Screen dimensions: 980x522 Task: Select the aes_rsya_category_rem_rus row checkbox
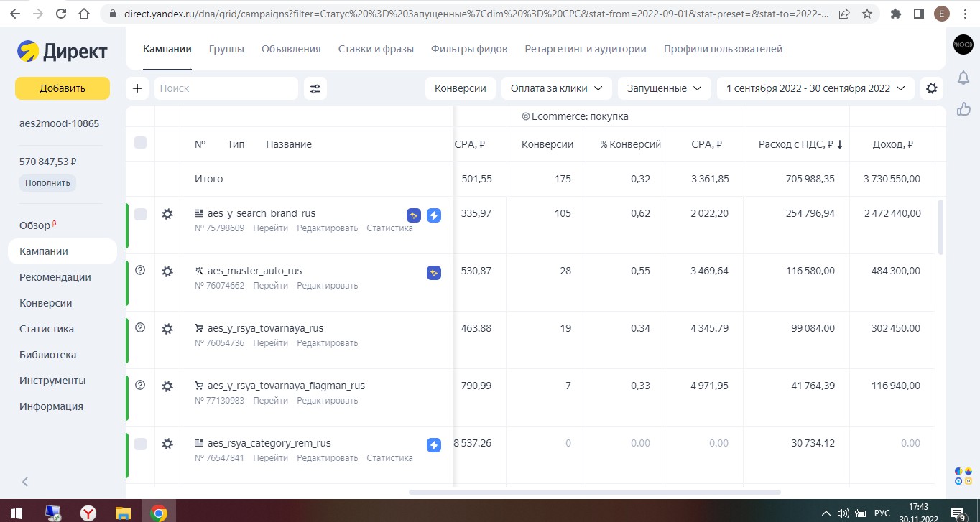(140, 444)
